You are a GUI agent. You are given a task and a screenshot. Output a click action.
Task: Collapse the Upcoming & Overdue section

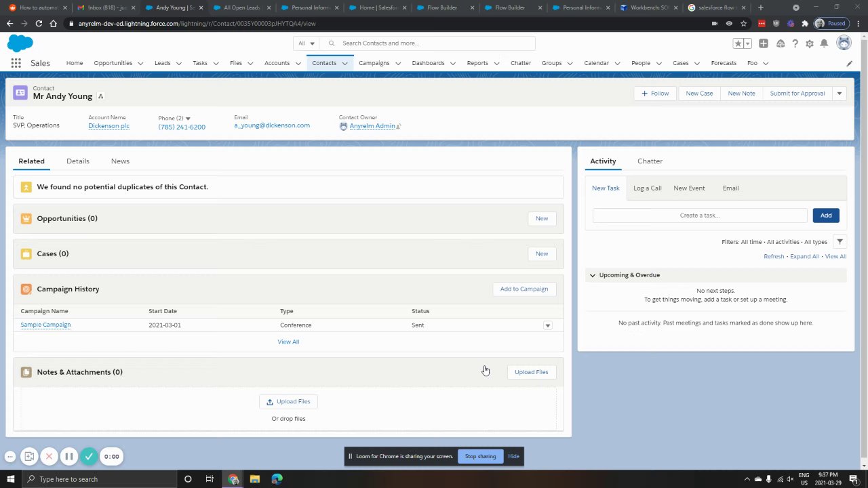pos(593,275)
